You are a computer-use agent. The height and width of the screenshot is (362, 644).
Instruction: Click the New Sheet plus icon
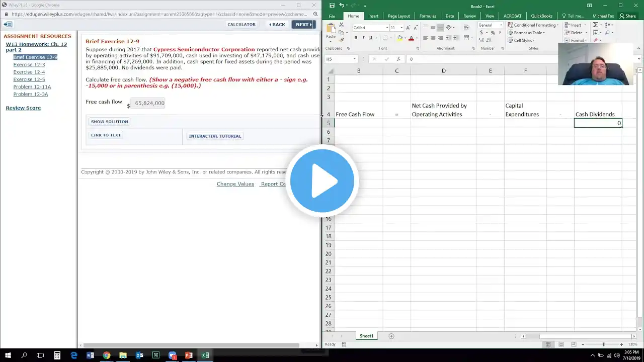coord(391,336)
